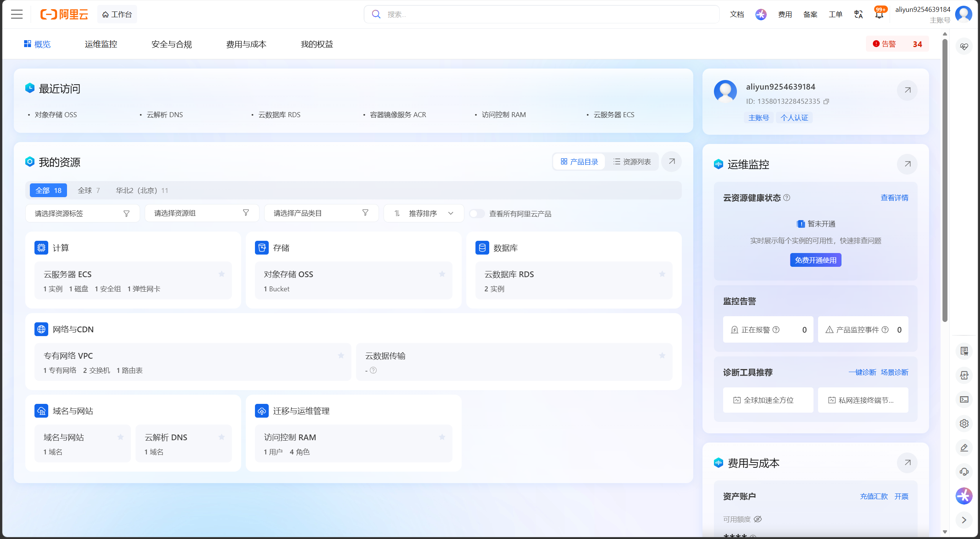Open 查看详情 link for health status

point(894,198)
